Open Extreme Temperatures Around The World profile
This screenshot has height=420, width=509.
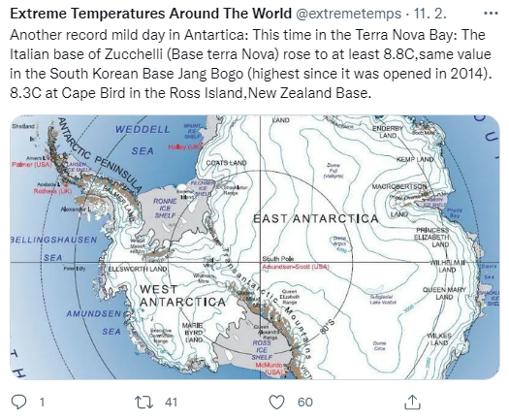pos(150,14)
